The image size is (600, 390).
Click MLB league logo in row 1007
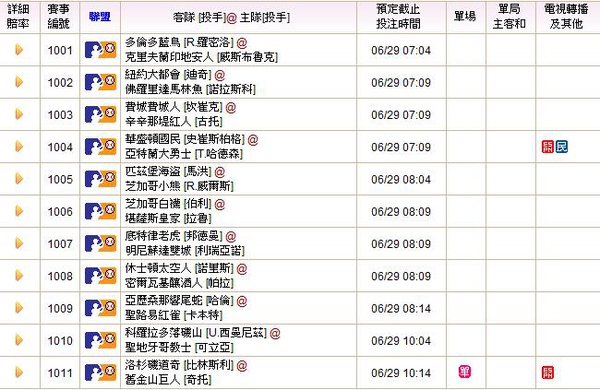100,243
